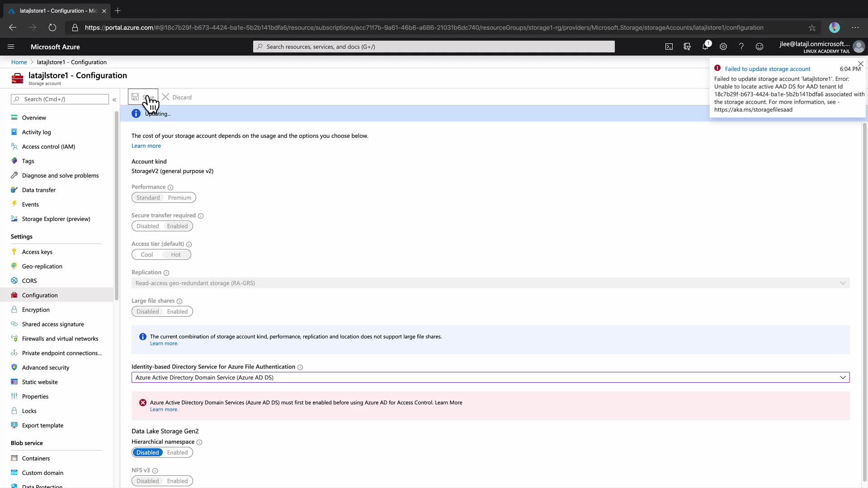Click the Discard button
Viewport: 868px width, 488px height.
click(x=177, y=97)
